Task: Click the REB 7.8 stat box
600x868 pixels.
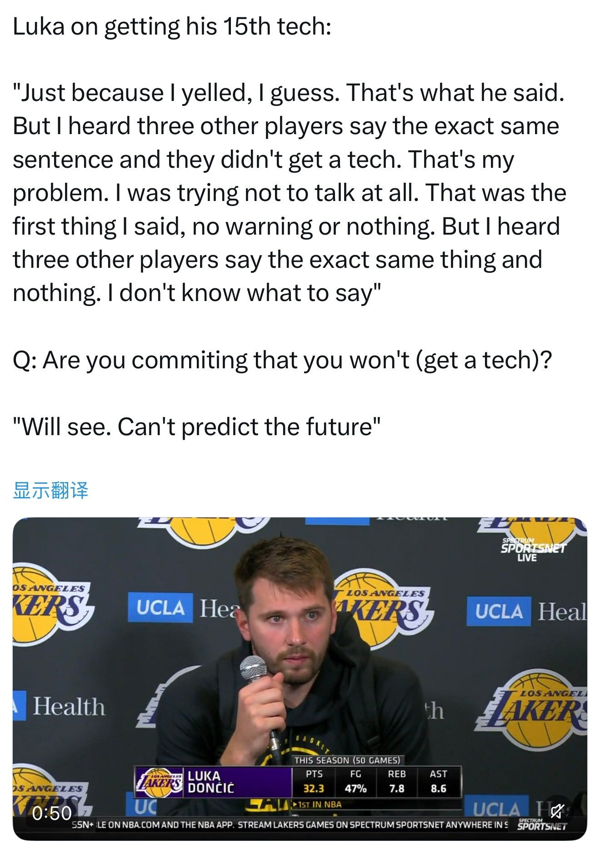Action: tap(396, 782)
